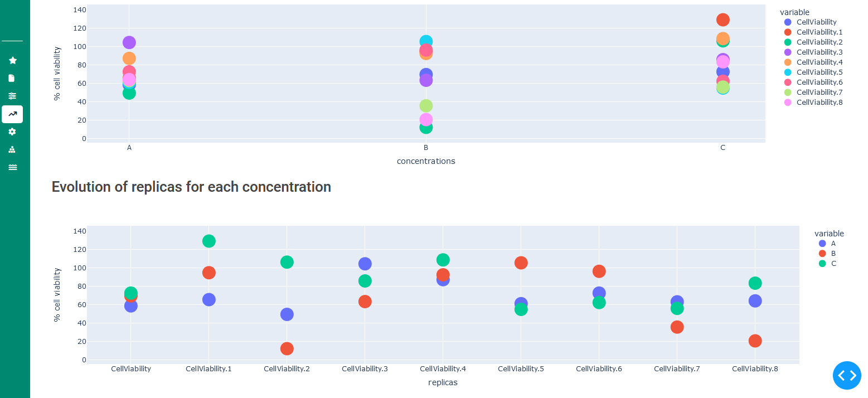Click the green C point above CellViability.8
This screenshot has height=398, width=868.
755,283
